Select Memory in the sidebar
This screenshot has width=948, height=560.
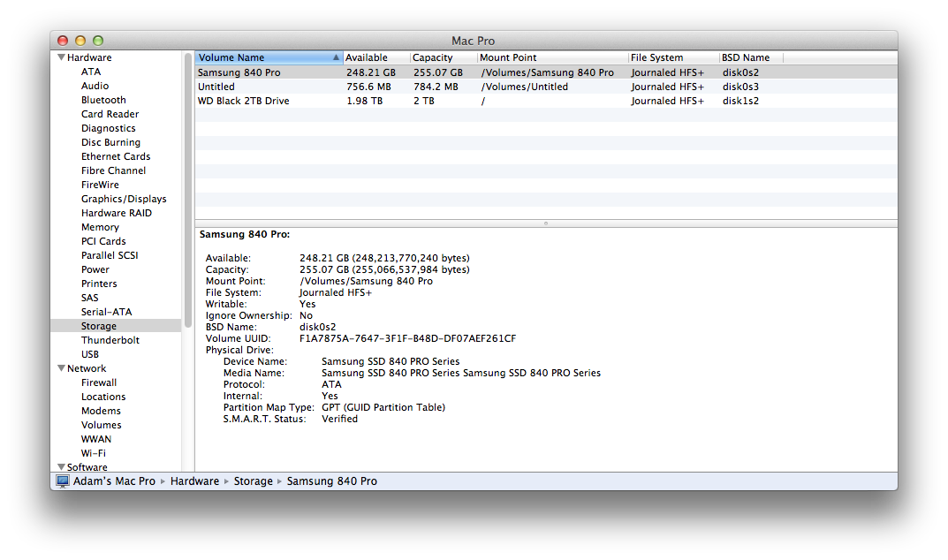pos(100,227)
